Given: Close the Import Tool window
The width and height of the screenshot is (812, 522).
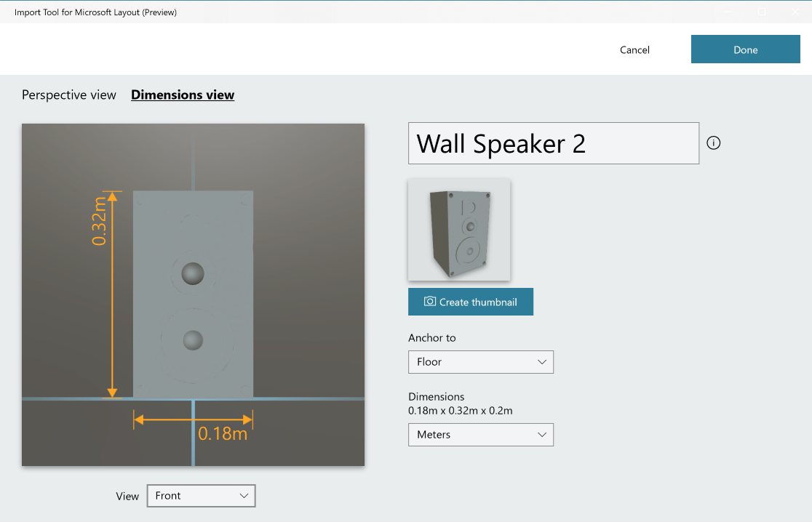Looking at the screenshot, I should [x=795, y=12].
